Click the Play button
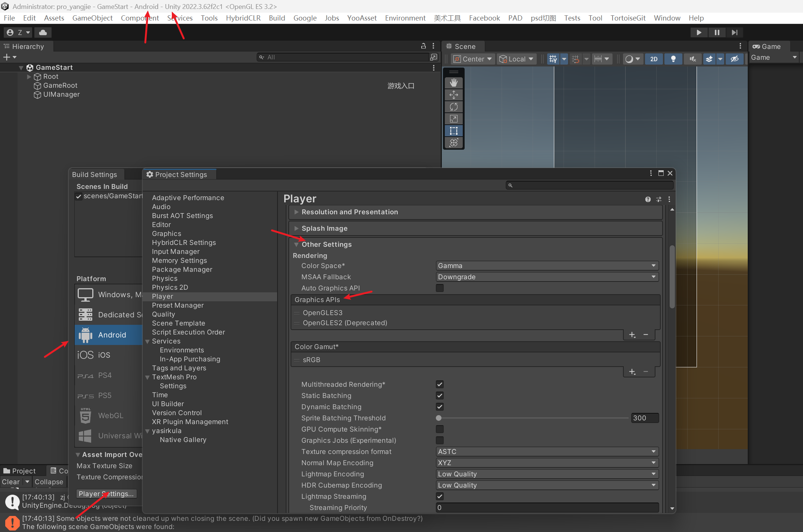Viewport: 803px width, 532px height. coord(698,32)
